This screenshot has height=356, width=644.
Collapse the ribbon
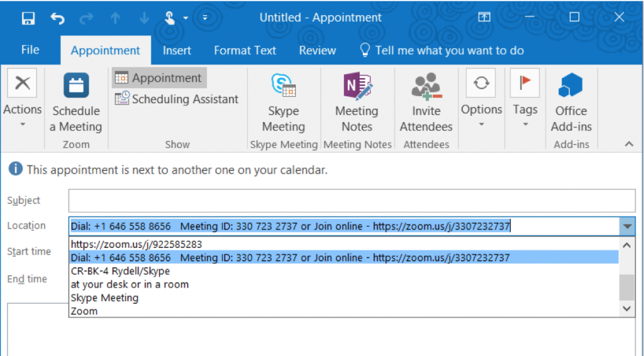[629, 143]
